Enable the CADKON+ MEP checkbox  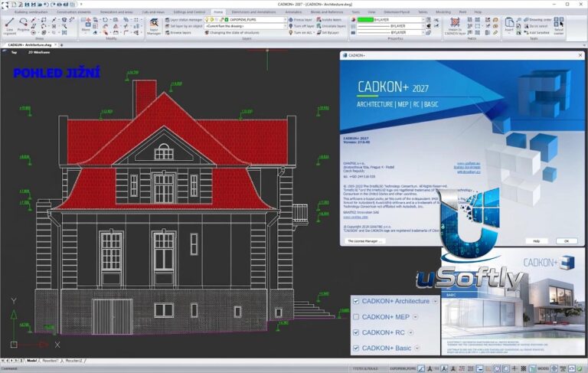coord(356,317)
